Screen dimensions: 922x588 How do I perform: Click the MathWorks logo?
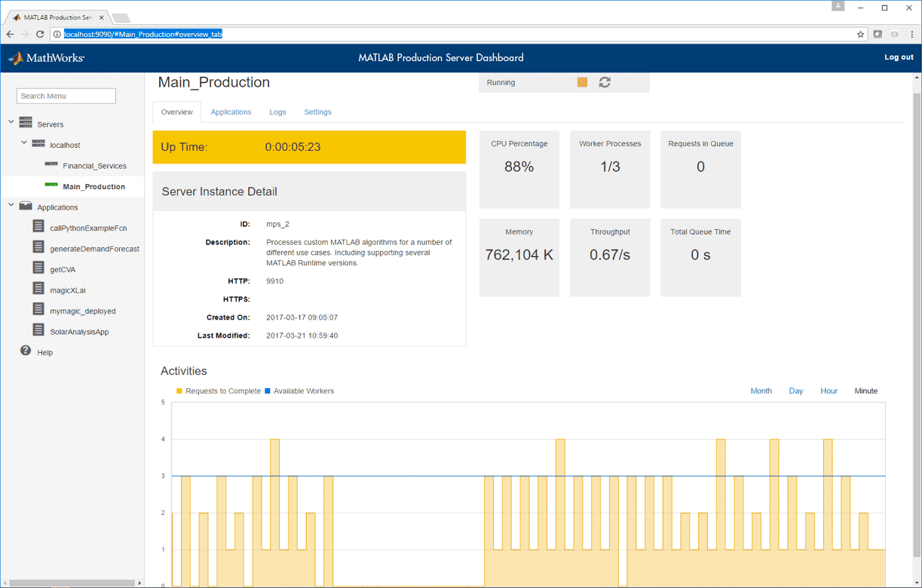click(x=46, y=58)
